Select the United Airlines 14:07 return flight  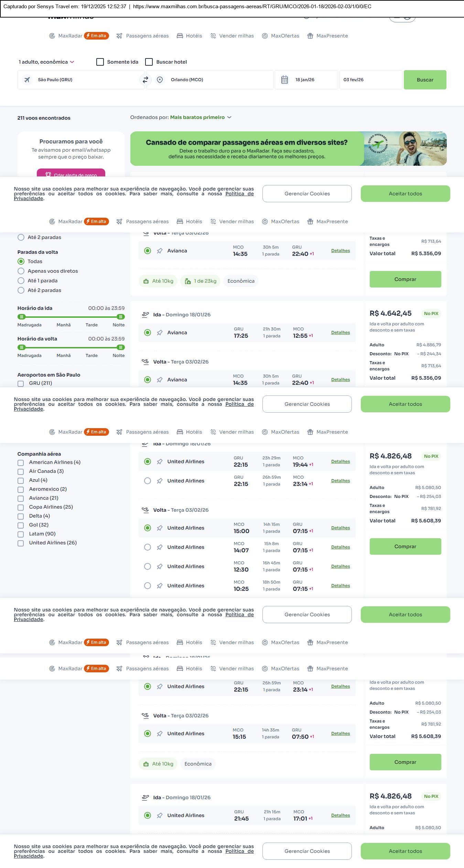click(x=148, y=547)
